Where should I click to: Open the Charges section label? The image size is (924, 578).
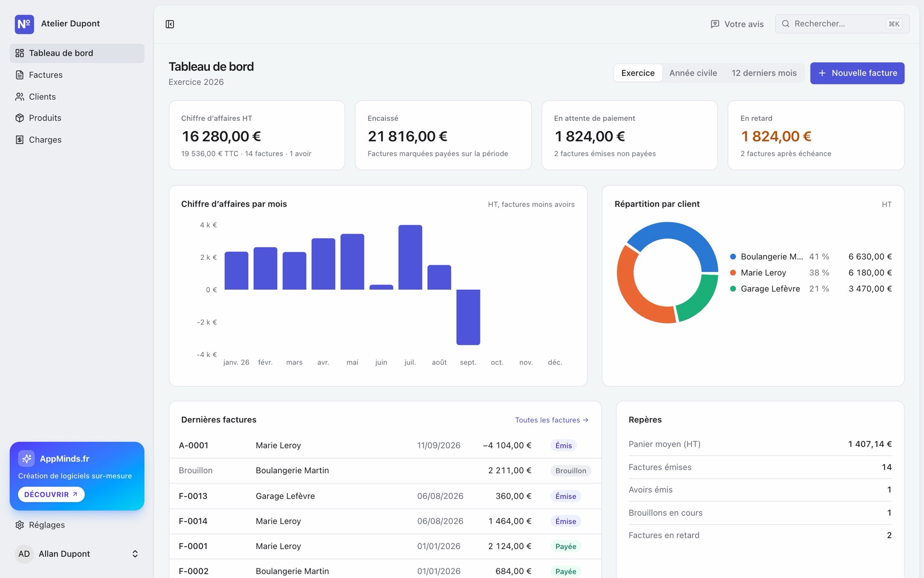[x=45, y=140]
